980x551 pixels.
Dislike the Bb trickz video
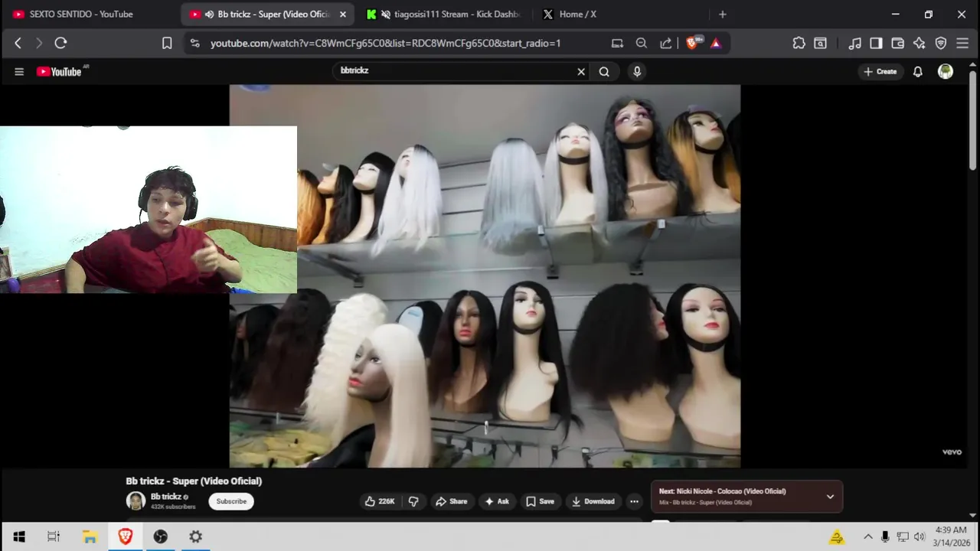tap(413, 501)
